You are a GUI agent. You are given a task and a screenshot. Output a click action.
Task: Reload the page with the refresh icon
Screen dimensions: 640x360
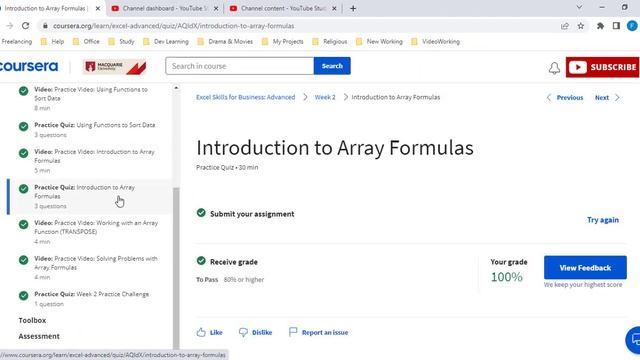pyautogui.click(x=25, y=26)
